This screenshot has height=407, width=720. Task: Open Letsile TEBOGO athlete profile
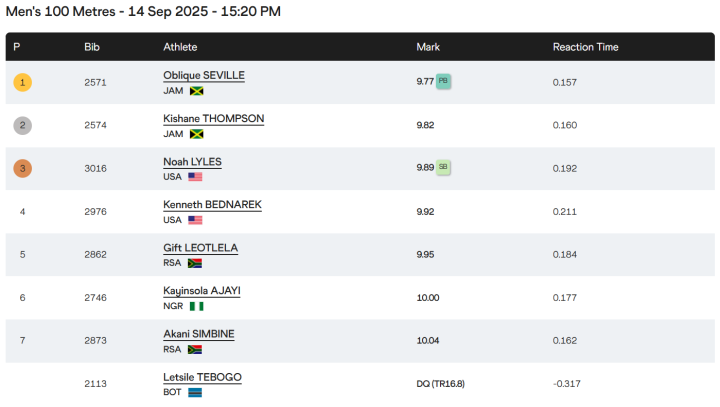(x=202, y=377)
